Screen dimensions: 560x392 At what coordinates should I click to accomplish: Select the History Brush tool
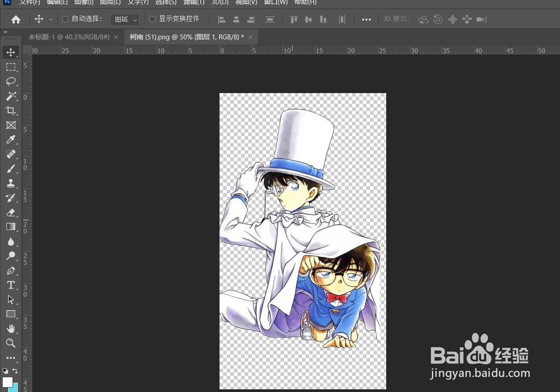click(x=11, y=198)
